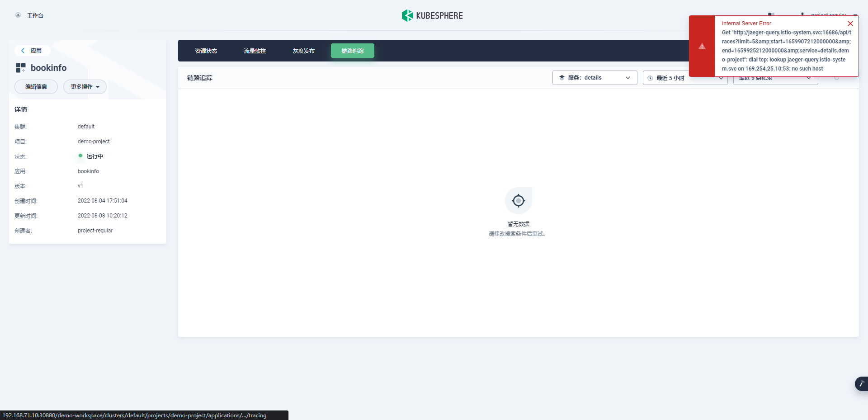Click the KubeSphere logo

pos(432,15)
